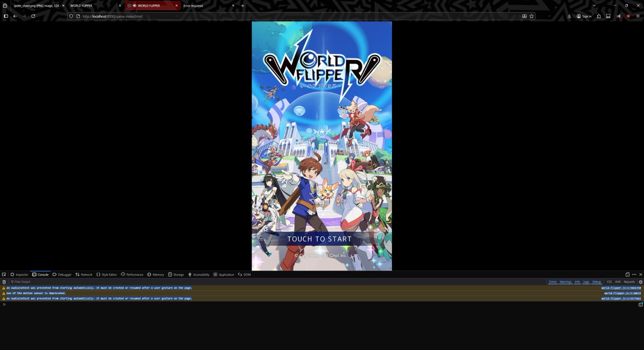The height and width of the screenshot is (350, 644).
Task: Open the Application devtools panel
Action: (224, 274)
